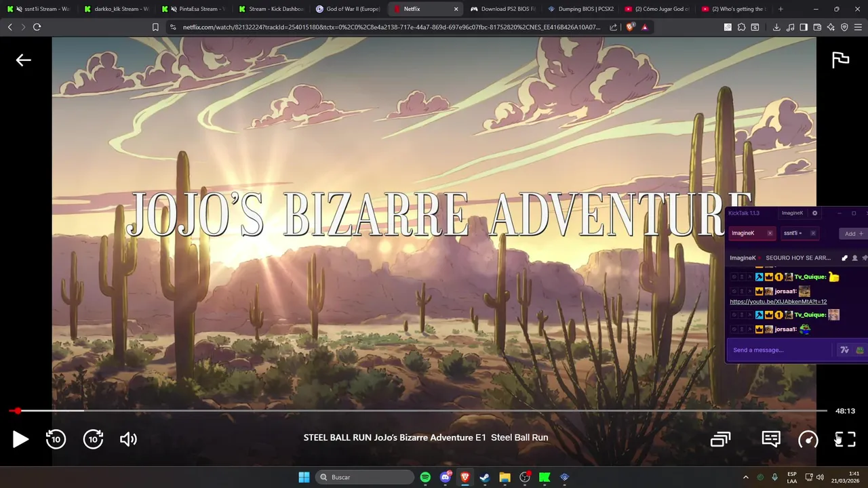Click the netflix.com address bar URL
Image resolution: width=868 pixels, height=488 pixels.
(391, 27)
